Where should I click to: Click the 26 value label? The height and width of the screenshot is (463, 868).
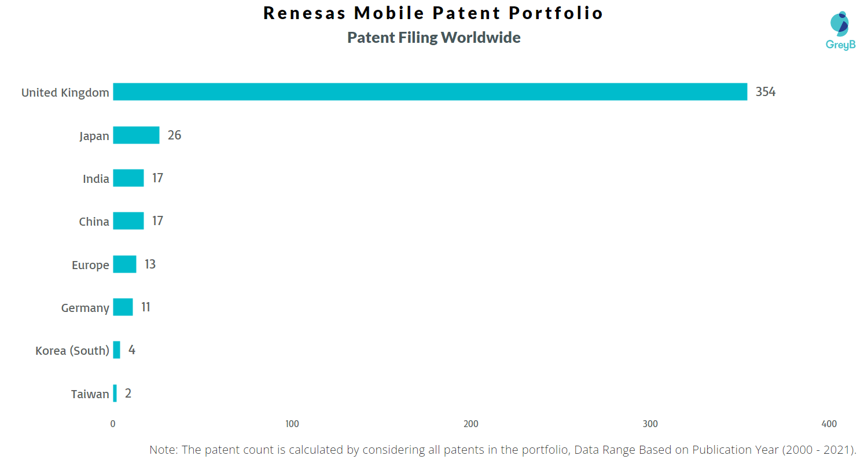(x=174, y=135)
